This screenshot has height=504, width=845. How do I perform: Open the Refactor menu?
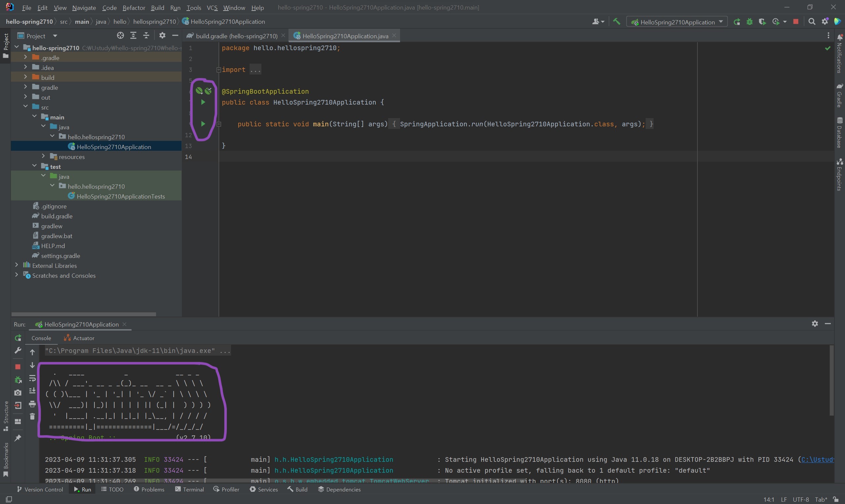coord(134,8)
